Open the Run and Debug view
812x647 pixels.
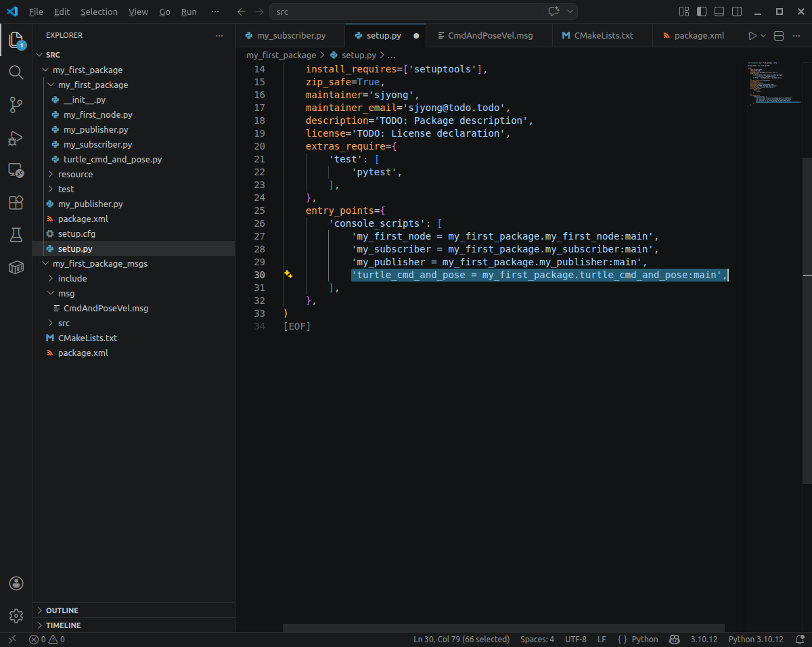[x=16, y=137]
